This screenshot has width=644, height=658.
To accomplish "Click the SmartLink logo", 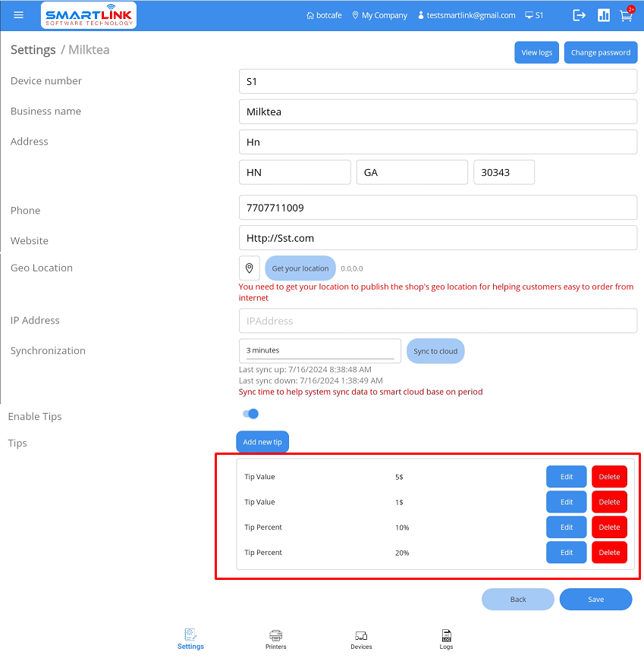I will 89,15.
